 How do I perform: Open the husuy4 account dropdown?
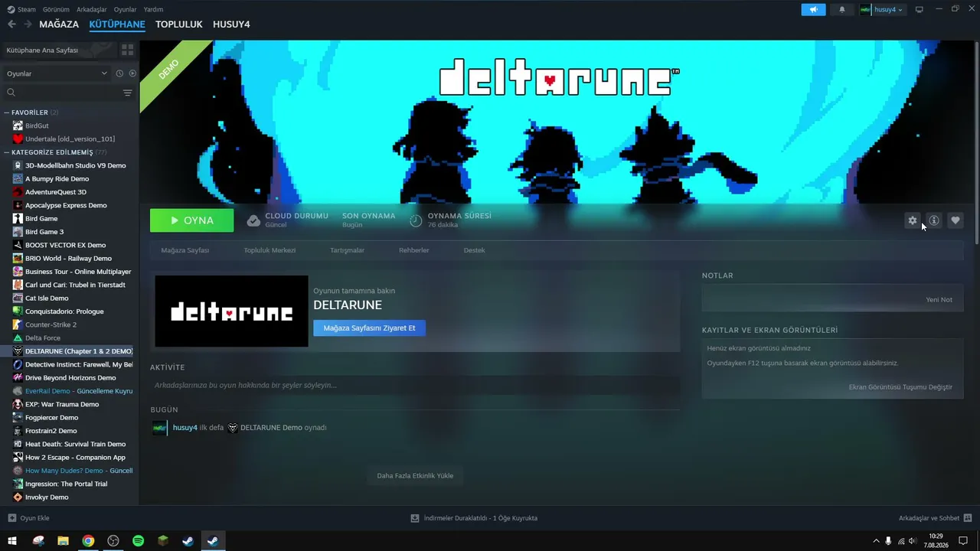click(882, 9)
